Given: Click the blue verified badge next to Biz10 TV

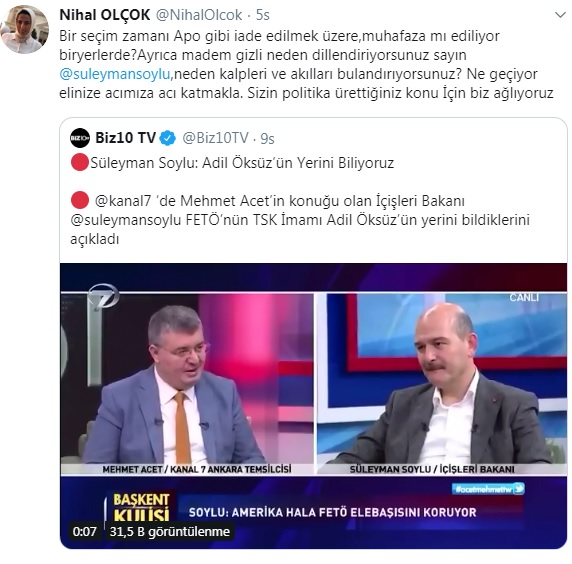Looking at the screenshot, I should 168,138.
